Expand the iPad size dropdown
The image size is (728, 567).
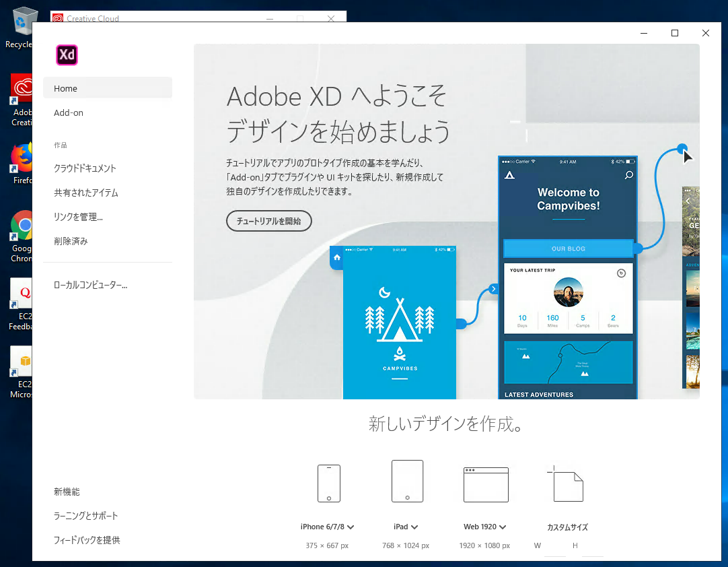[x=414, y=527]
